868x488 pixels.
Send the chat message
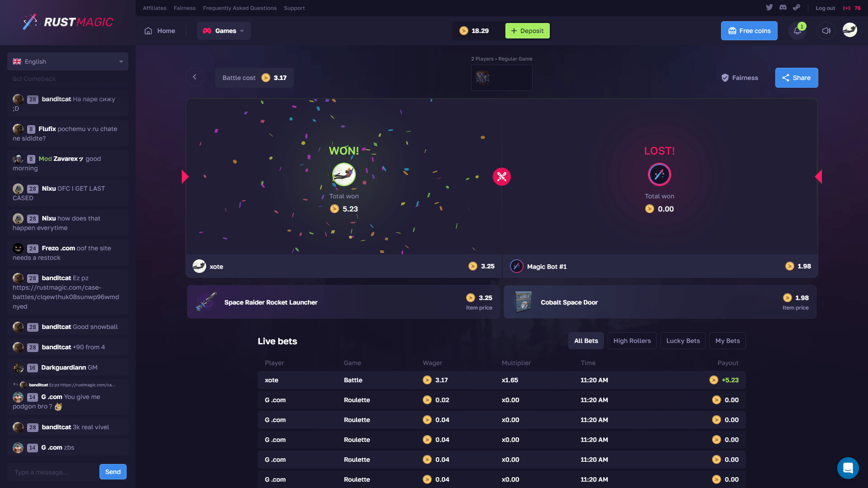(113, 472)
